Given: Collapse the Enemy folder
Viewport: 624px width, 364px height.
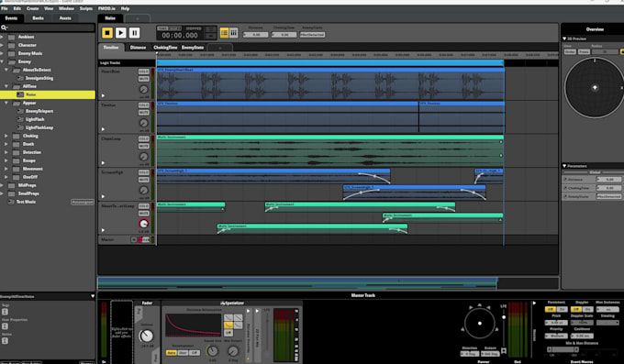Looking at the screenshot, I should pyautogui.click(x=2, y=61).
